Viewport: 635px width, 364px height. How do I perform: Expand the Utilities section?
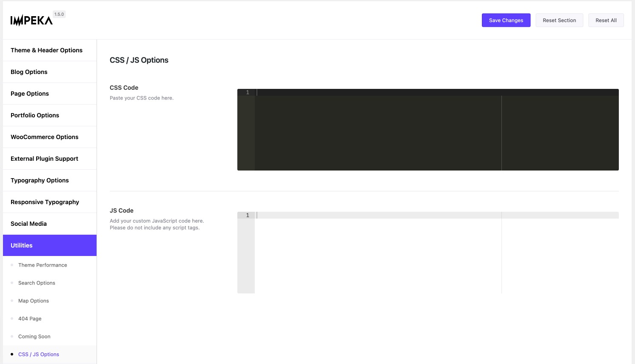(x=21, y=245)
